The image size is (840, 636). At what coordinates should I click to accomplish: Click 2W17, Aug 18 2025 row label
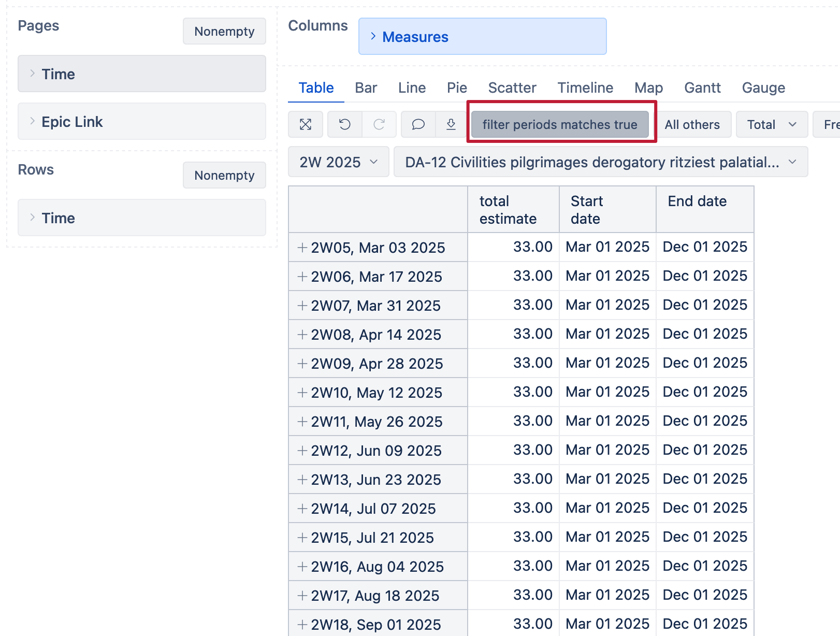pos(375,596)
